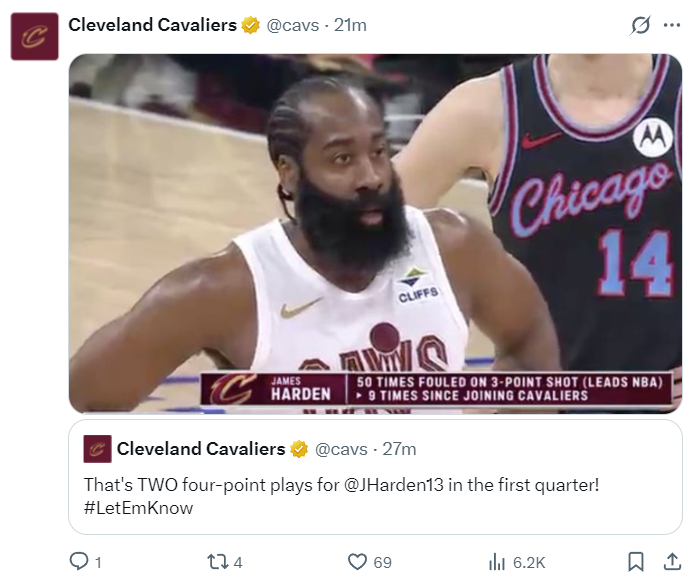Open the Cavaliers profile avatar at top
700x585 pixels.
[35, 36]
